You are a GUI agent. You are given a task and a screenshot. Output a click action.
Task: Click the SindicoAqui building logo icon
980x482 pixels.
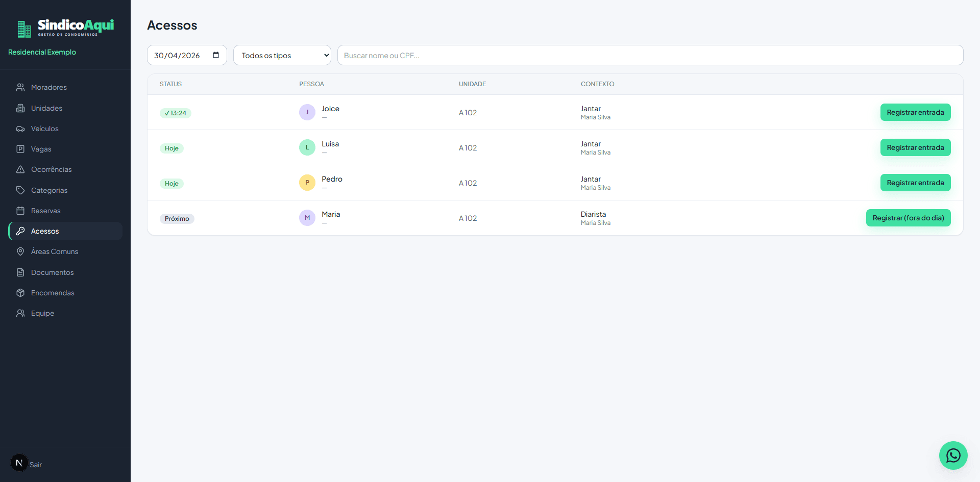24,29
